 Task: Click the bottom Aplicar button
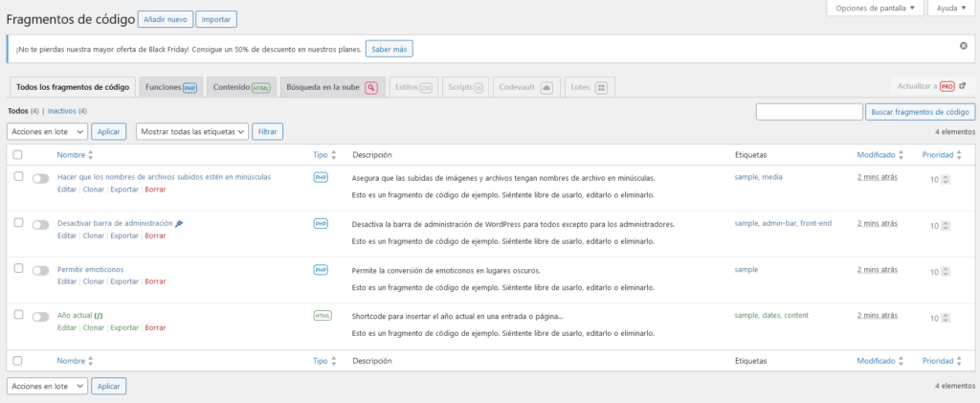tap(109, 386)
